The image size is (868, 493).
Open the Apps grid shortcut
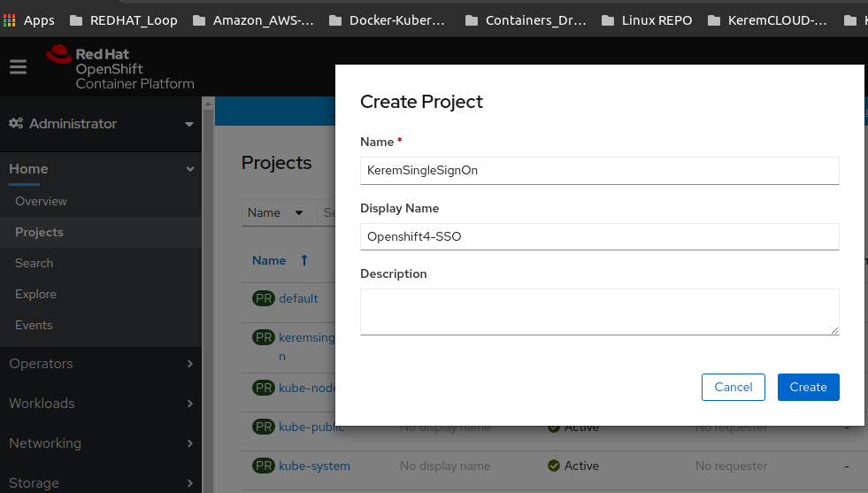(x=29, y=20)
